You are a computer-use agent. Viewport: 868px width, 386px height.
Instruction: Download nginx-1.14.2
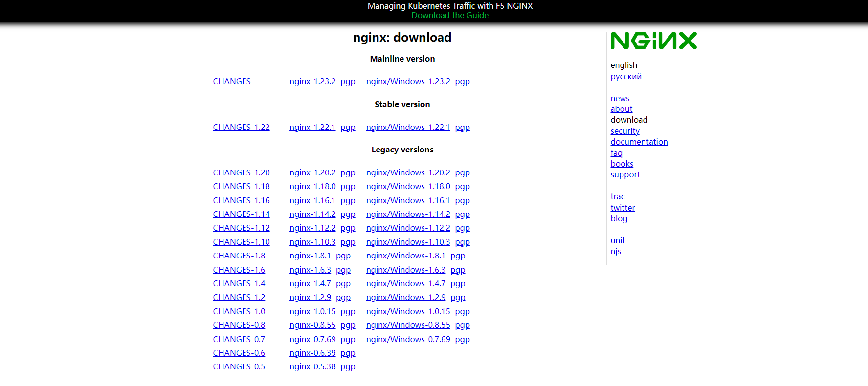click(x=312, y=214)
